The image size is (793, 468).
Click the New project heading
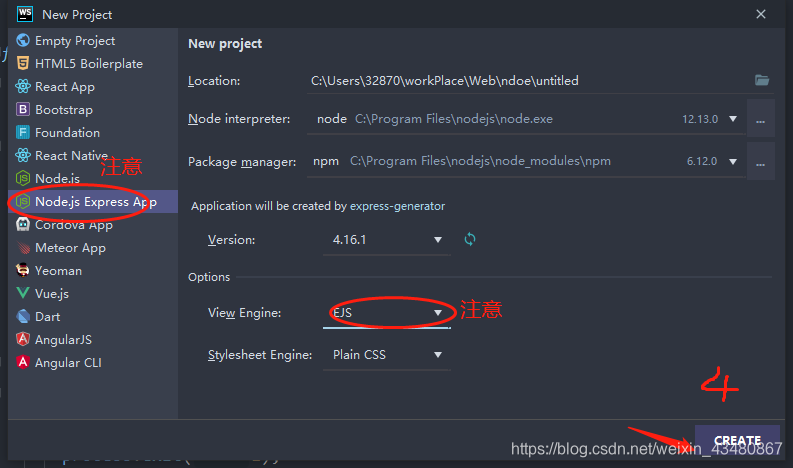tap(225, 44)
